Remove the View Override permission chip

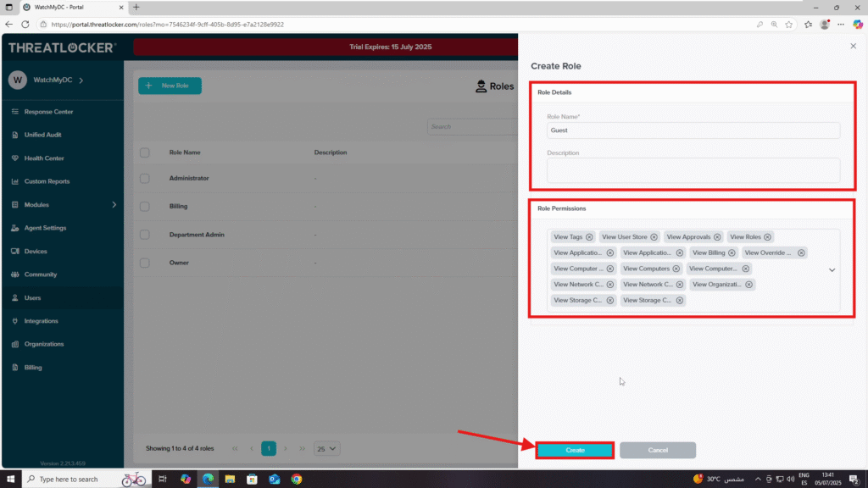click(801, 252)
